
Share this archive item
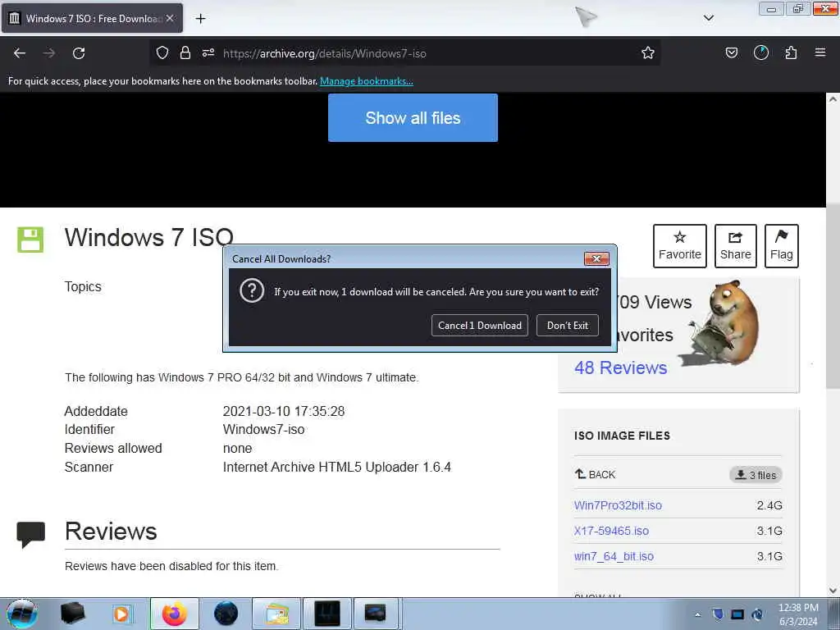pyautogui.click(x=736, y=246)
